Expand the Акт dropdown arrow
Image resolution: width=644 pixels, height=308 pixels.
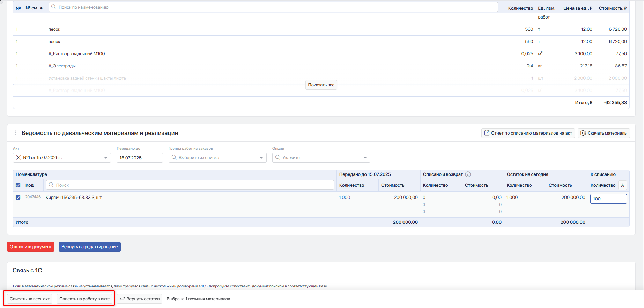[106, 158]
